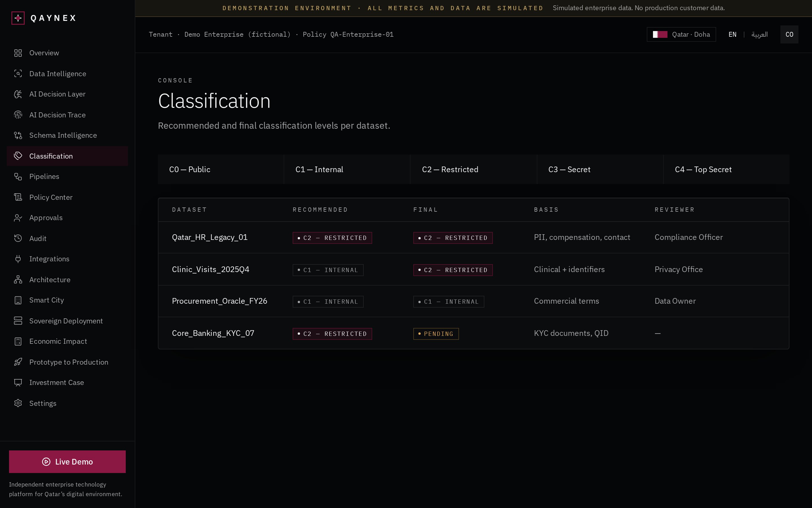Click the Pipelines workflow icon

pyautogui.click(x=18, y=176)
